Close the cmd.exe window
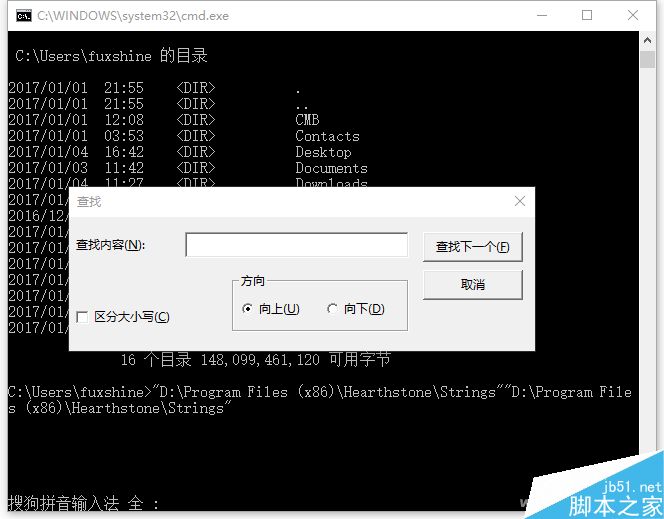Viewport: 664px width, 519px height. pyautogui.click(x=633, y=15)
